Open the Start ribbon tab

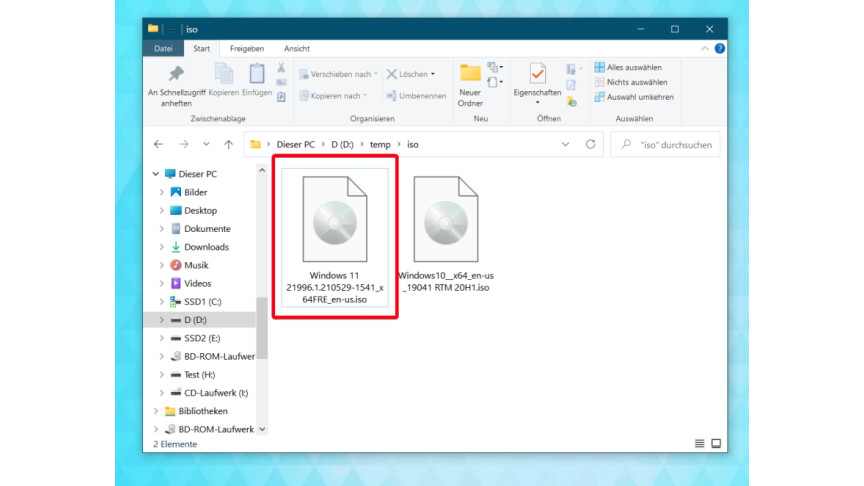[x=202, y=48]
